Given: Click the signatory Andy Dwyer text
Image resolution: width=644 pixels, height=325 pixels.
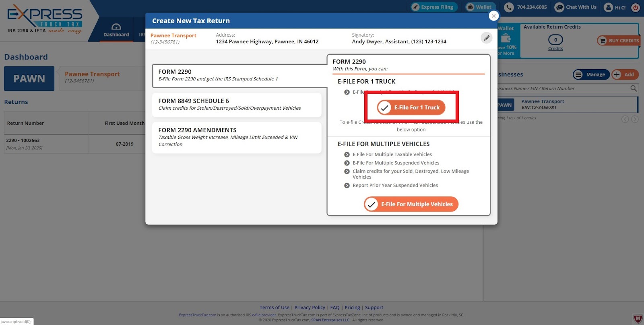Looking at the screenshot, I should point(399,41).
